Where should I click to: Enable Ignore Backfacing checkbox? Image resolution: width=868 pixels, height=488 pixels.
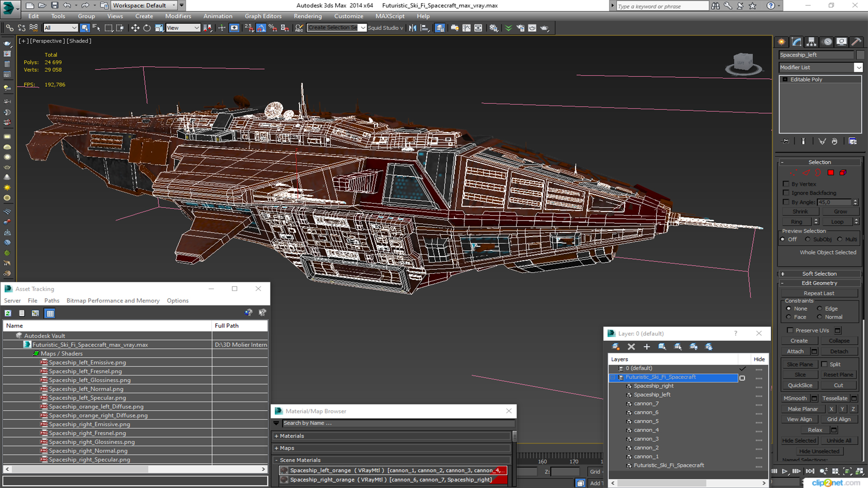(x=786, y=193)
